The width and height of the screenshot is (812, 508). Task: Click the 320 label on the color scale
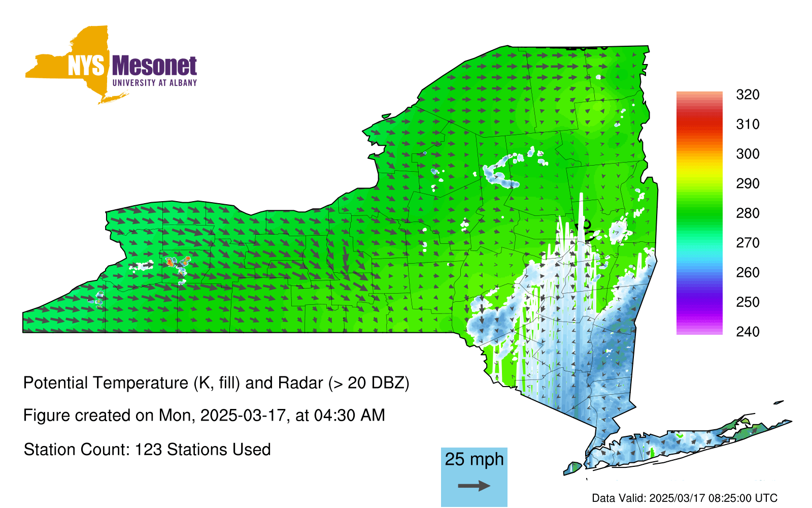748,95
